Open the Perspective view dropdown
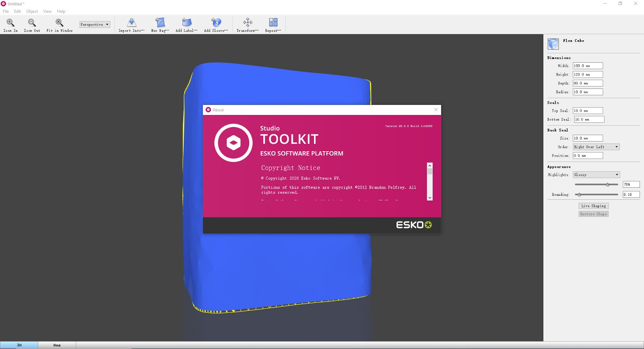644x349 pixels. click(95, 25)
